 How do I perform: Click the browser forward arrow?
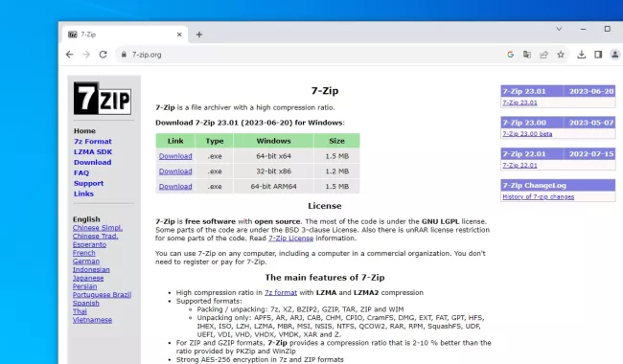[86, 55]
